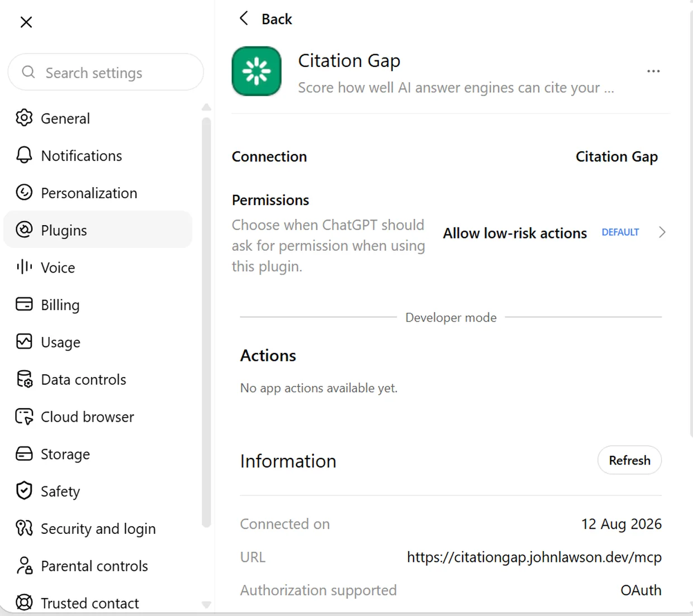The height and width of the screenshot is (616, 693).
Task: Click the Refresh button
Action: click(x=629, y=460)
